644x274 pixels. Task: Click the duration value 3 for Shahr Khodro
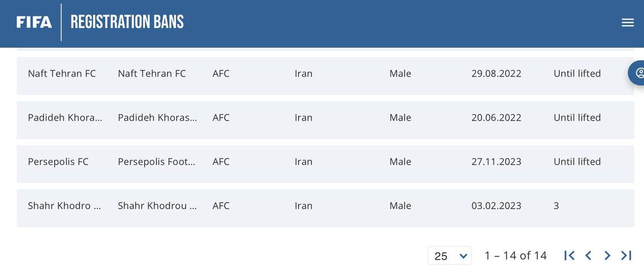click(556, 205)
